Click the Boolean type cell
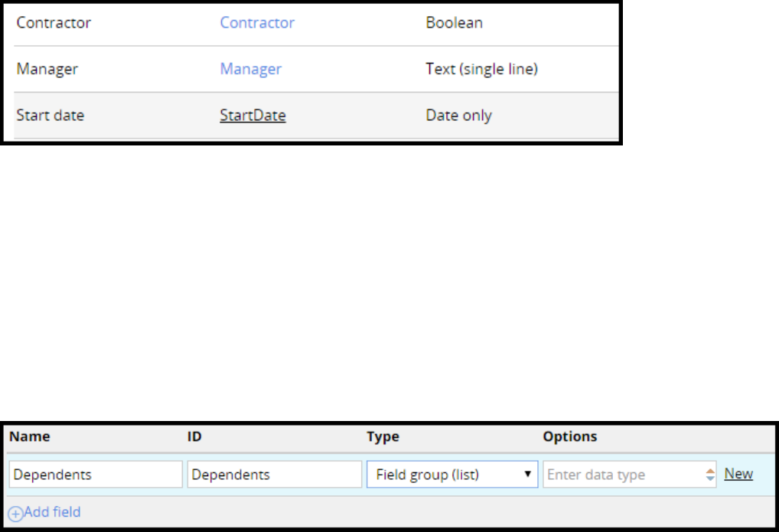Screen dimensions: 779x532 coord(454,23)
